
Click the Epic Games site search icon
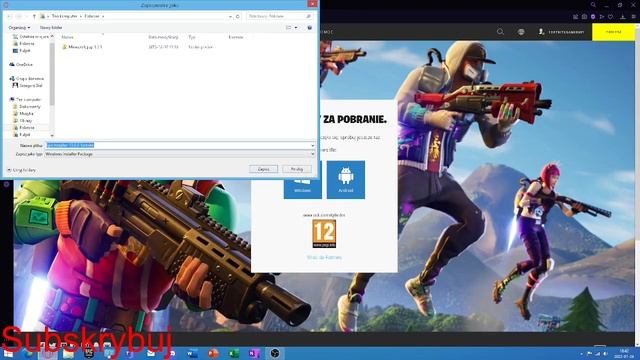click(500, 32)
